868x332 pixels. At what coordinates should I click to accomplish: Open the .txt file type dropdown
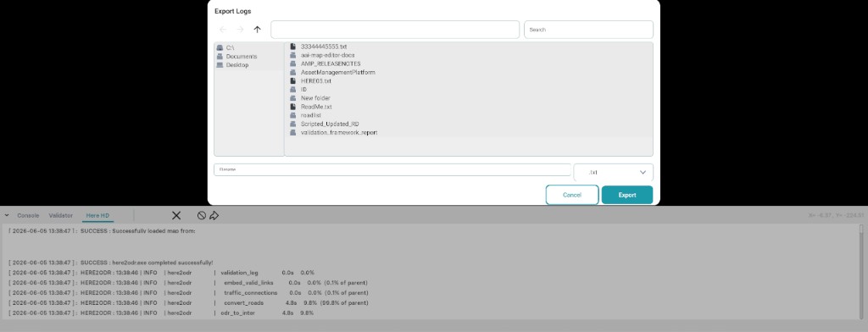614,172
